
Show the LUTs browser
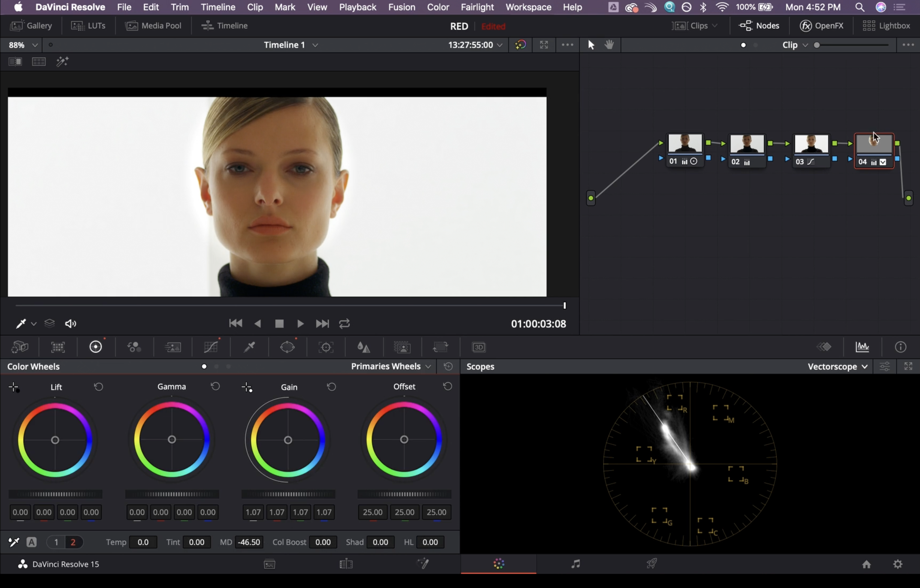pyautogui.click(x=88, y=26)
